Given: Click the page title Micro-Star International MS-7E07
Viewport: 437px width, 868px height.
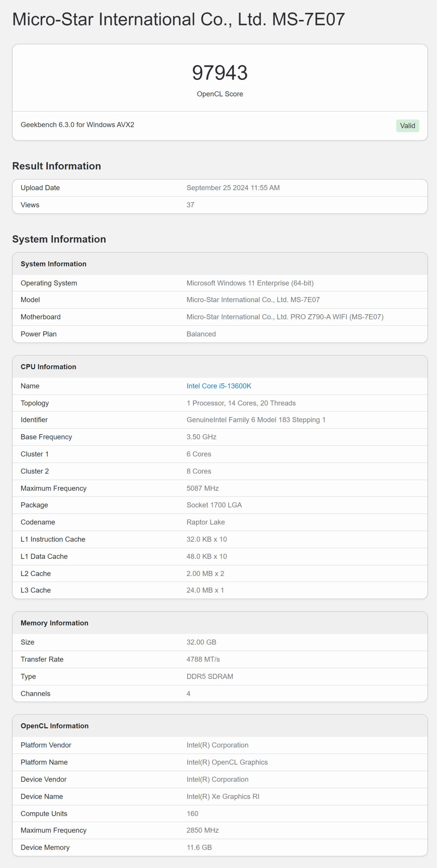Looking at the screenshot, I should click(x=179, y=19).
